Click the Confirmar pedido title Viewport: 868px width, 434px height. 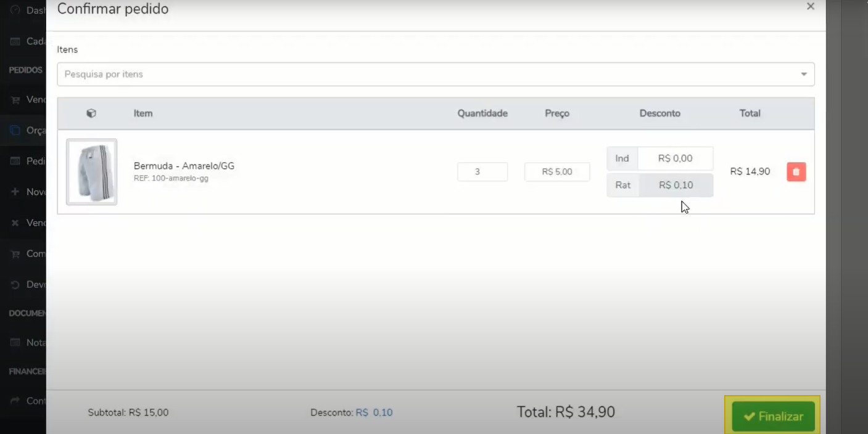pyautogui.click(x=113, y=9)
